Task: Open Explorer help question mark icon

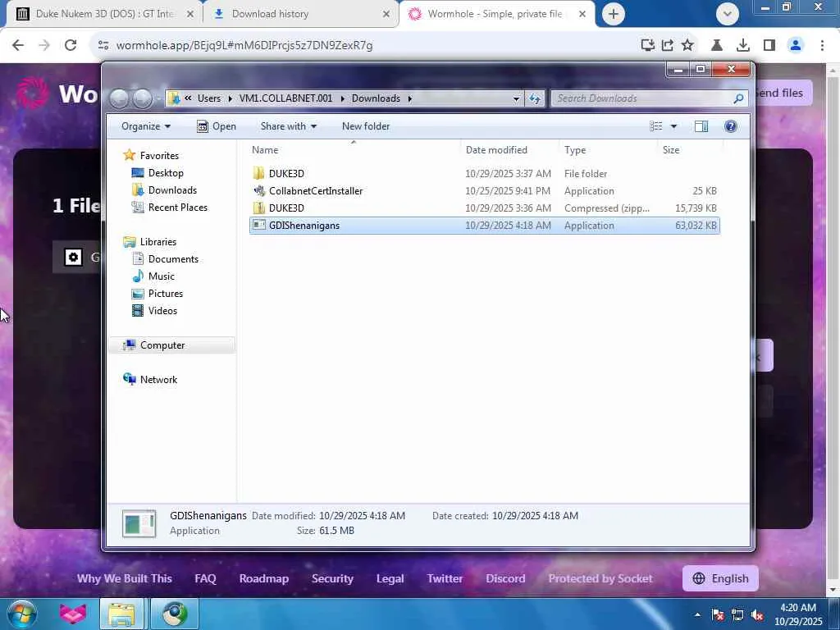Action: (x=730, y=126)
